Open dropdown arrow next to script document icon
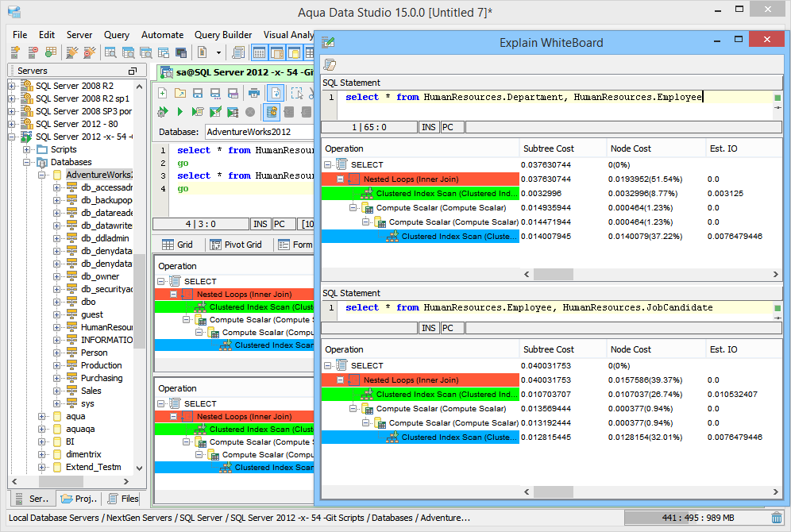This screenshot has height=532, width=791. [x=218, y=52]
